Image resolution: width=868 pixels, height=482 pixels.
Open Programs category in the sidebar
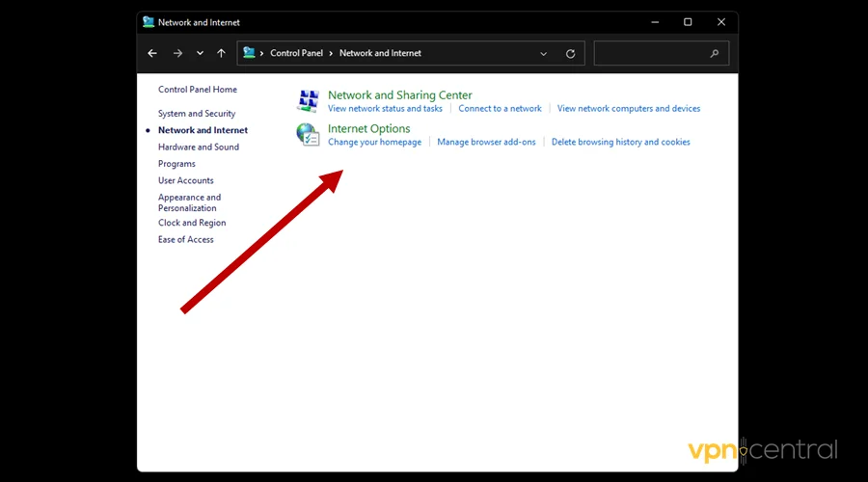pos(176,164)
